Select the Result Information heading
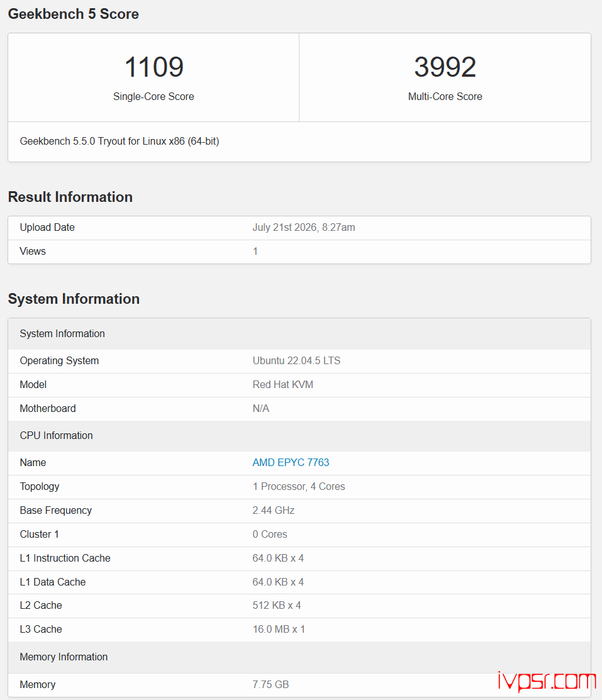 click(70, 197)
